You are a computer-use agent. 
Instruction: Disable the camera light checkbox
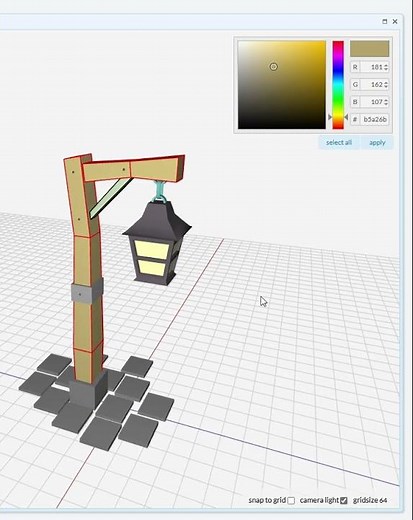tap(344, 501)
